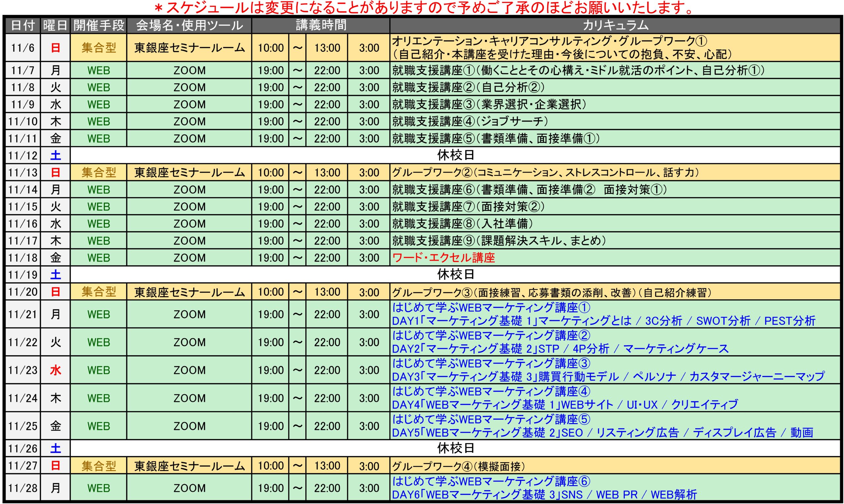This screenshot has width=844, height=504.
Task: Click the 10:00 start time for 11/13
Action: coord(271,173)
